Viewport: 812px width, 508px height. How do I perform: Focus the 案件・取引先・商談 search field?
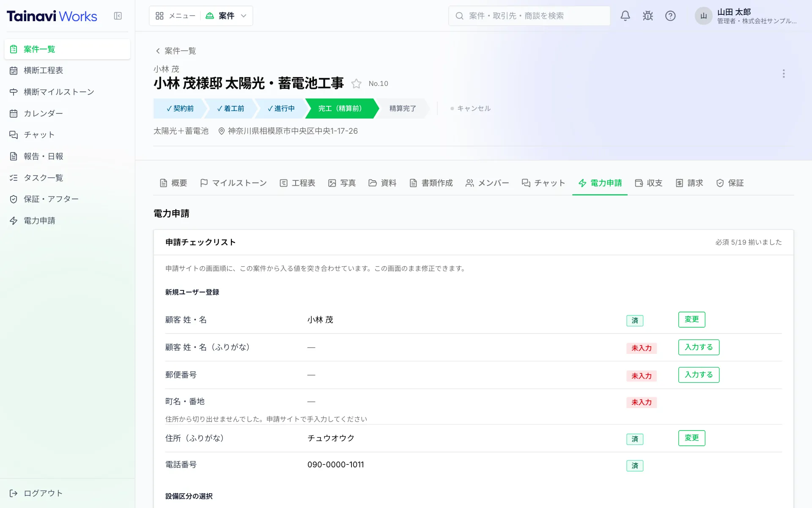click(529, 16)
